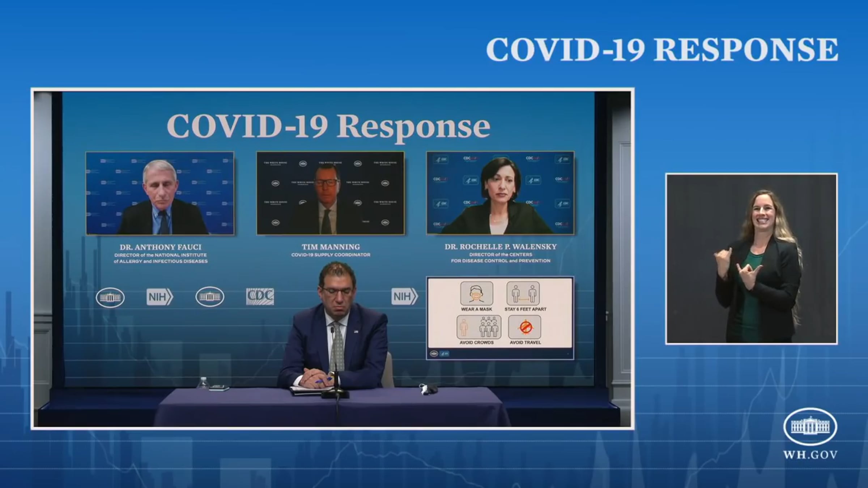Click the COVID-19 Response backdrop heading
This screenshot has height=488, width=868.
pos(328,126)
